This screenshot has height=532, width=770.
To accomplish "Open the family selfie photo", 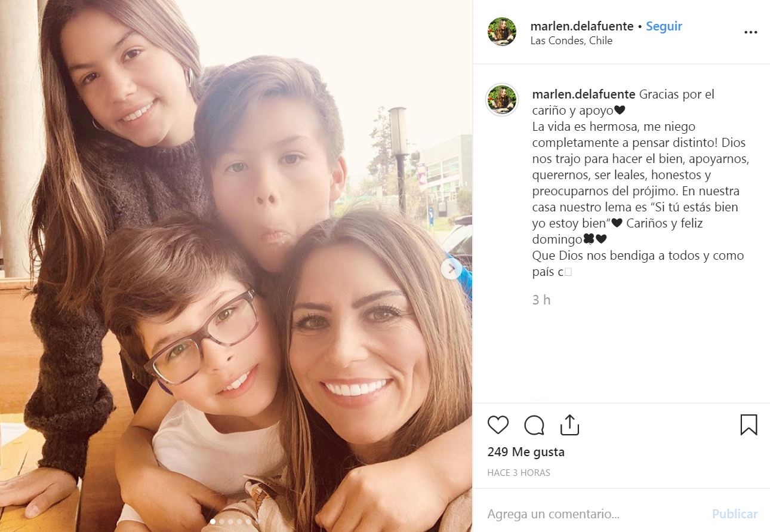I will 236,266.
